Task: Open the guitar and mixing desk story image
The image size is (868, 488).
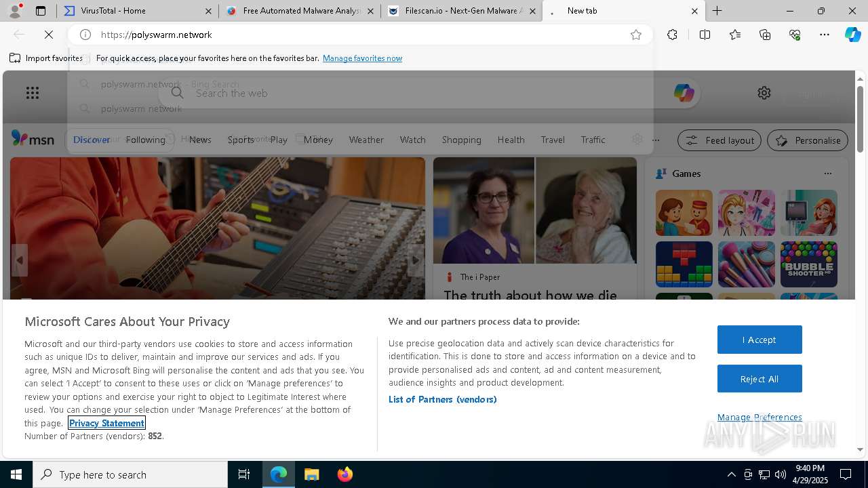Action: pyautogui.click(x=218, y=228)
